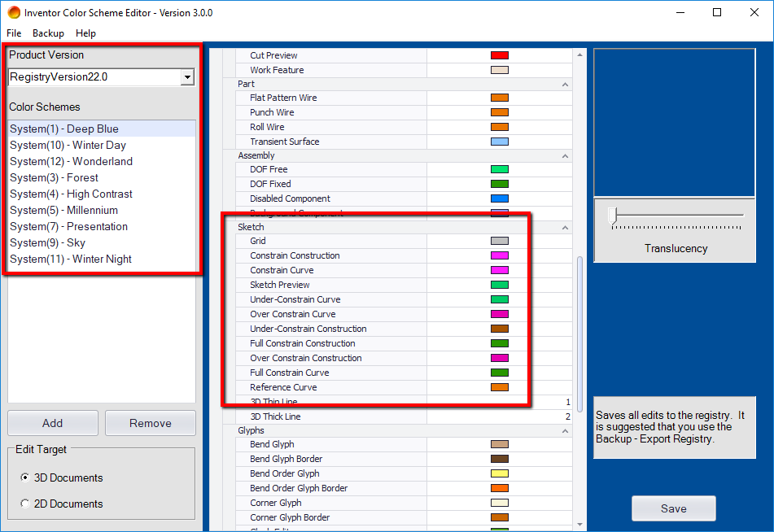Screen dimensions: 774x532
Task: Select the 2D Documents radio button
Action: [24, 504]
